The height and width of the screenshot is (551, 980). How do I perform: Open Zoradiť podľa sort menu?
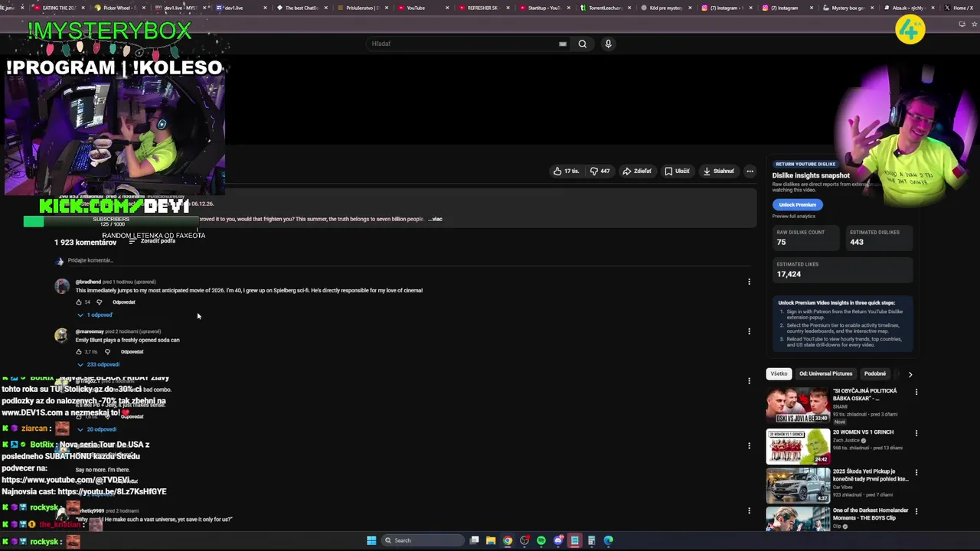coord(152,241)
